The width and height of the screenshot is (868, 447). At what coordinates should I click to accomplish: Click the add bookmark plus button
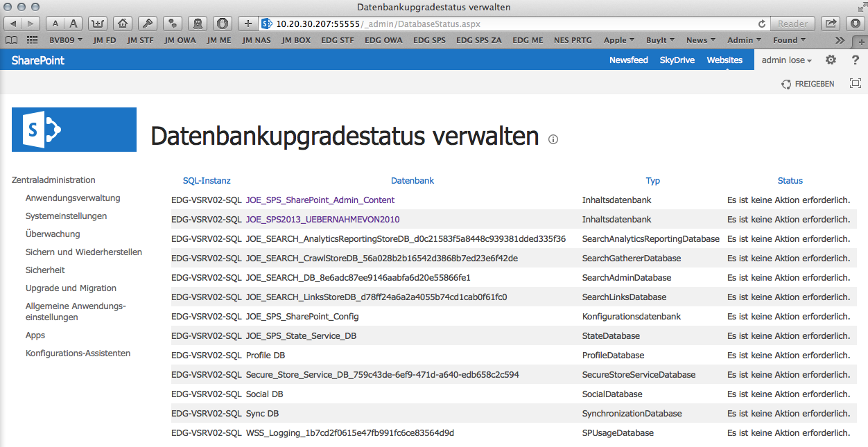pyautogui.click(x=248, y=24)
